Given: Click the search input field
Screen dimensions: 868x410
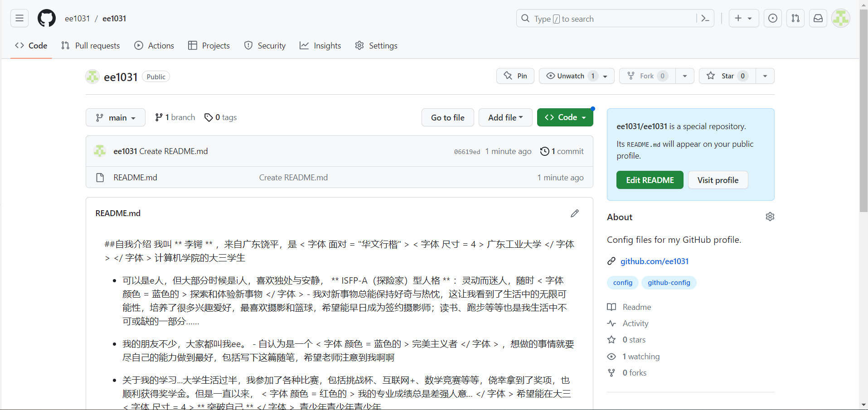Looking at the screenshot, I should pos(615,19).
